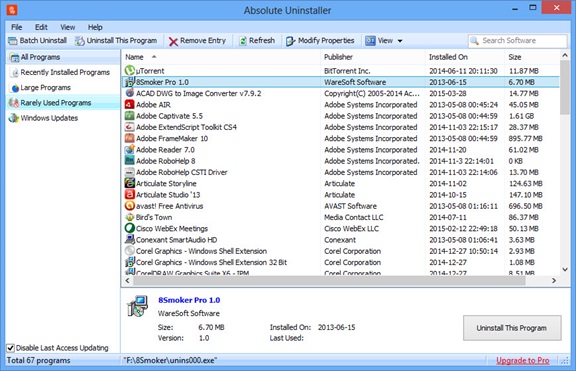Click the Corel Graphics - Windows Shell Extension icon
Viewport: 576px width, 371px height.
130,251
